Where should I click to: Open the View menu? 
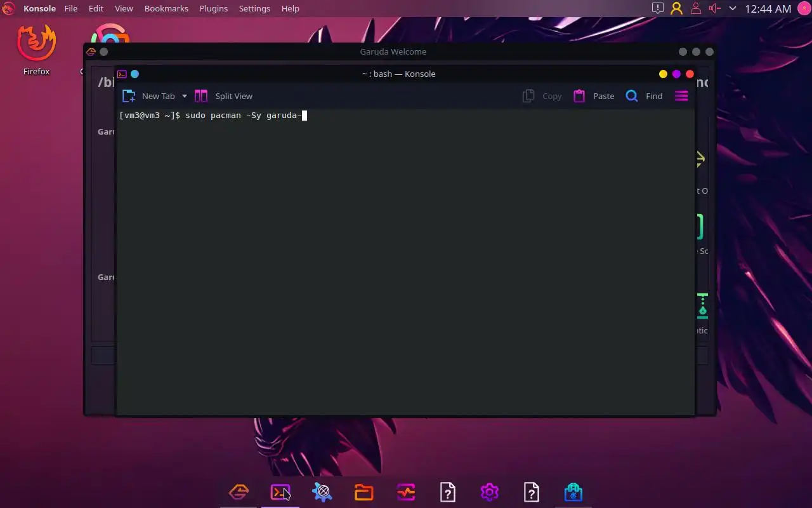coord(124,8)
